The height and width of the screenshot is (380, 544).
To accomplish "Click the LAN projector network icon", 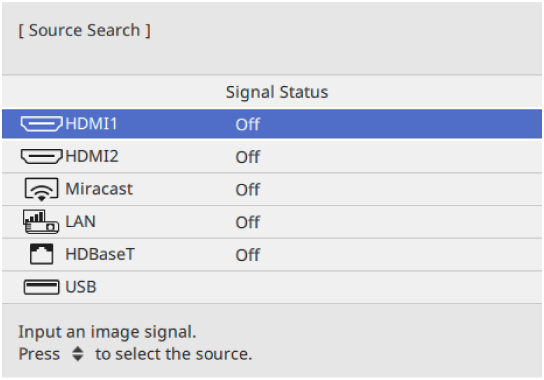I will click(x=41, y=221).
